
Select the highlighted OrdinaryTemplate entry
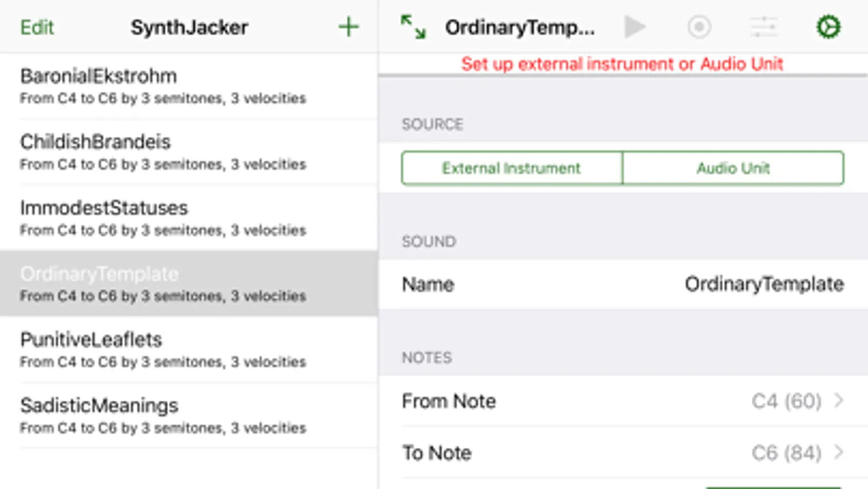tap(163, 284)
